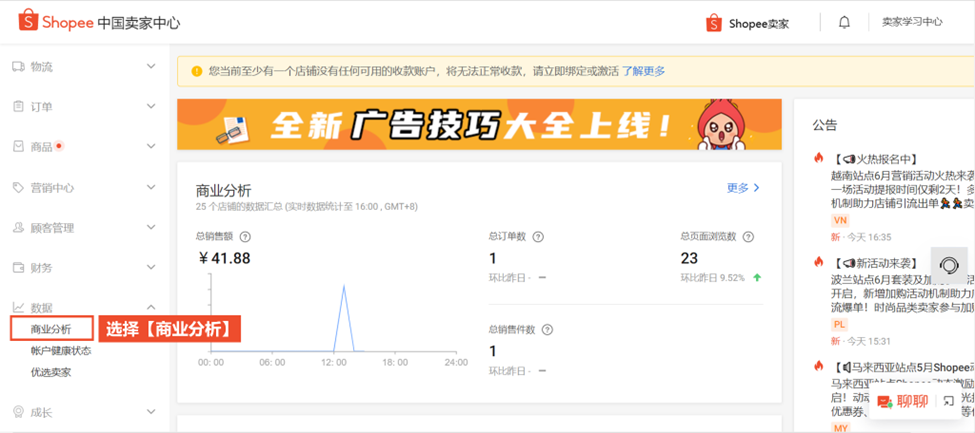Click the 广告技巧大全上线 banner
The width and height of the screenshot is (975, 433).
[x=479, y=124]
